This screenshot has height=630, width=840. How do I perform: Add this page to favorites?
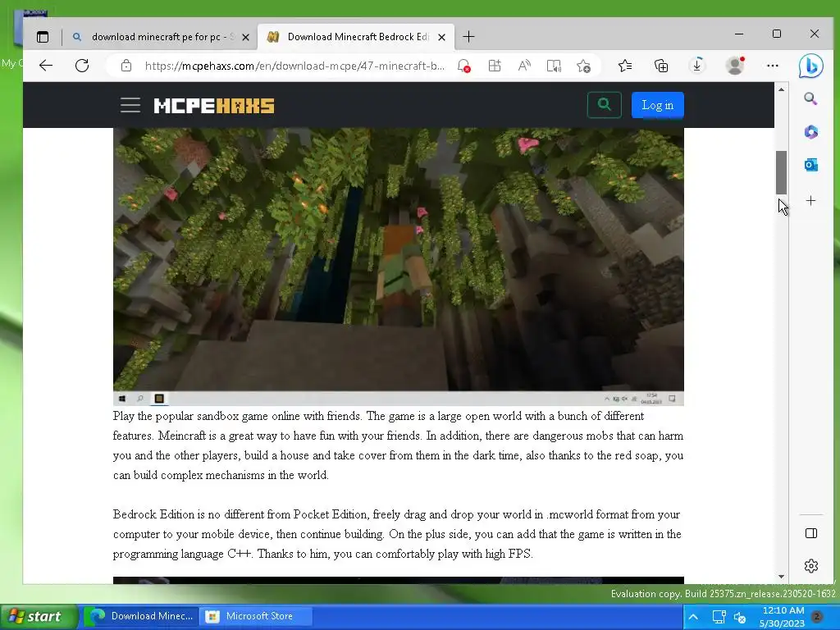pyautogui.click(x=584, y=66)
